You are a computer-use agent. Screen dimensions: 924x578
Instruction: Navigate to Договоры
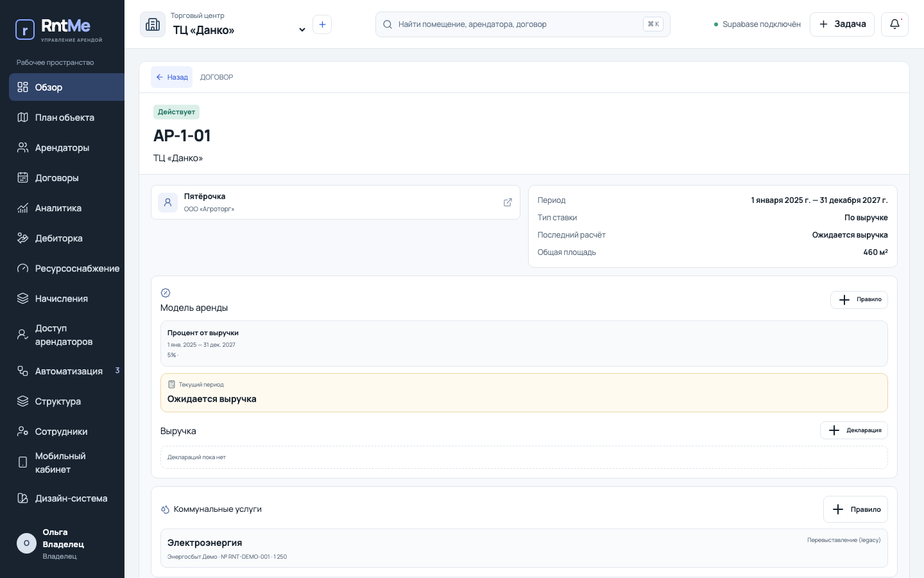67,178
